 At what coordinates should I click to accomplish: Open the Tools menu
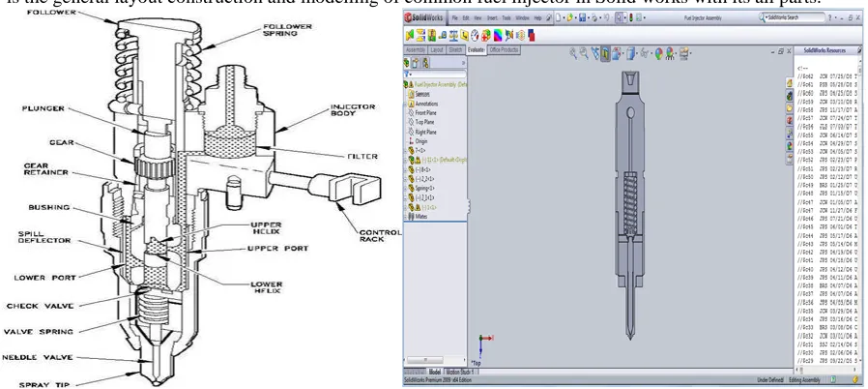tap(506, 18)
